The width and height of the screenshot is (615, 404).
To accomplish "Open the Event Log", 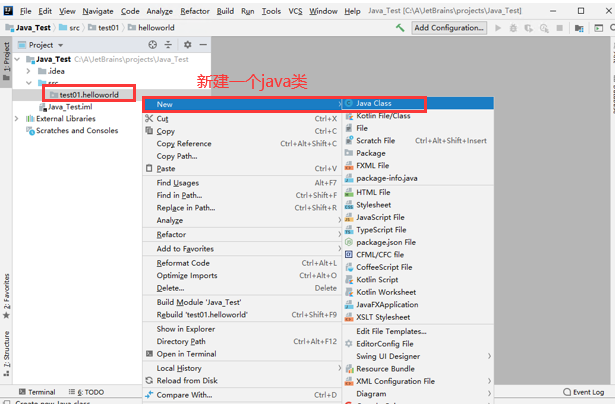I will click(584, 392).
